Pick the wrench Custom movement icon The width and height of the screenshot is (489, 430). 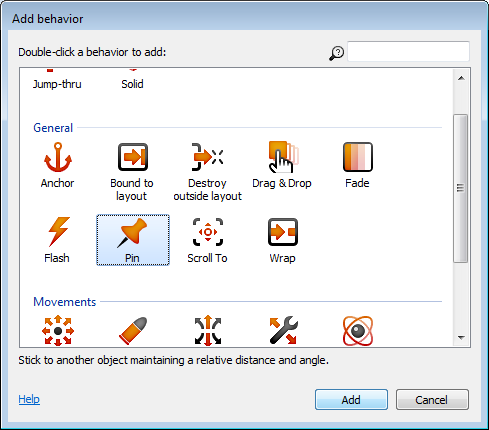283,330
